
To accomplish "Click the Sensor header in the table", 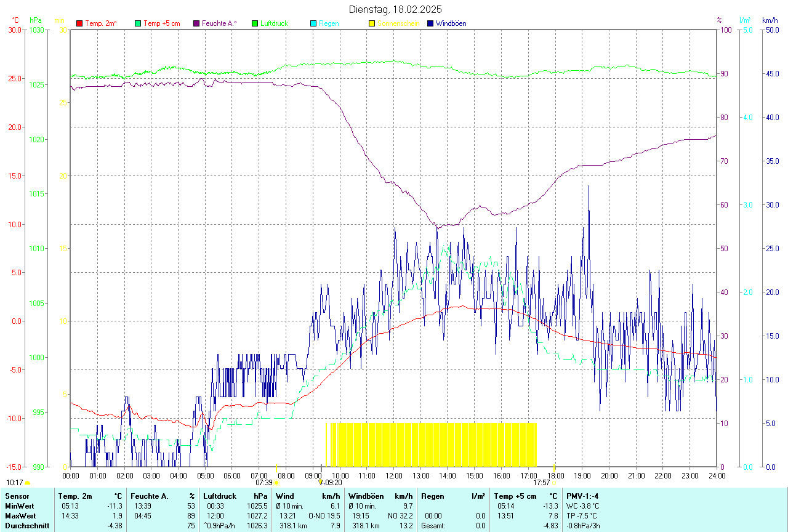I will click(17, 496).
